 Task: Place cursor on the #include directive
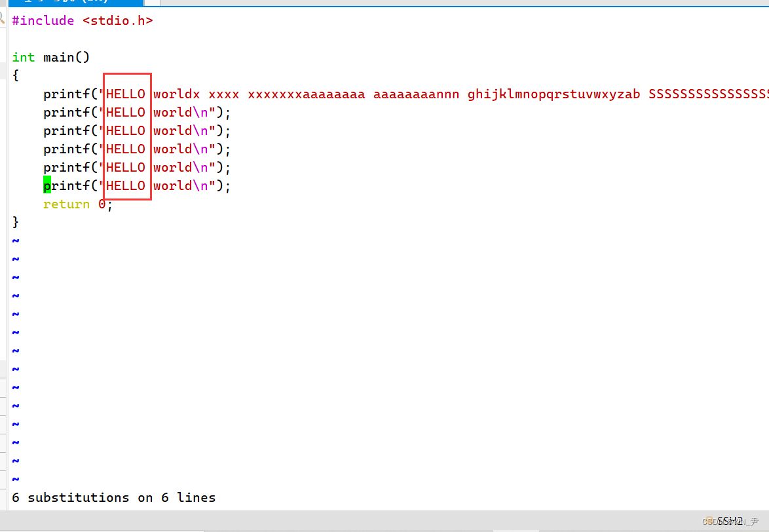43,21
